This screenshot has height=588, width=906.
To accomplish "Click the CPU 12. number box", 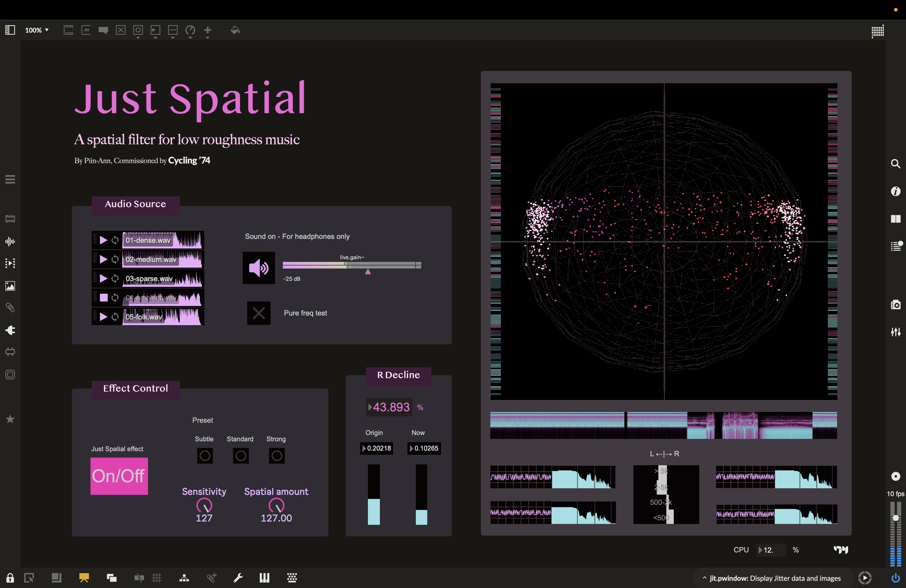I will [771, 550].
